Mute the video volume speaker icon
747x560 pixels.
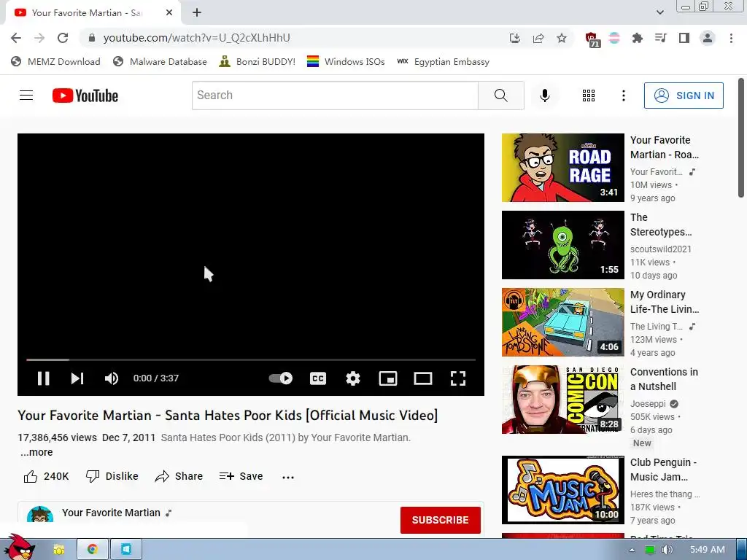[x=112, y=378]
